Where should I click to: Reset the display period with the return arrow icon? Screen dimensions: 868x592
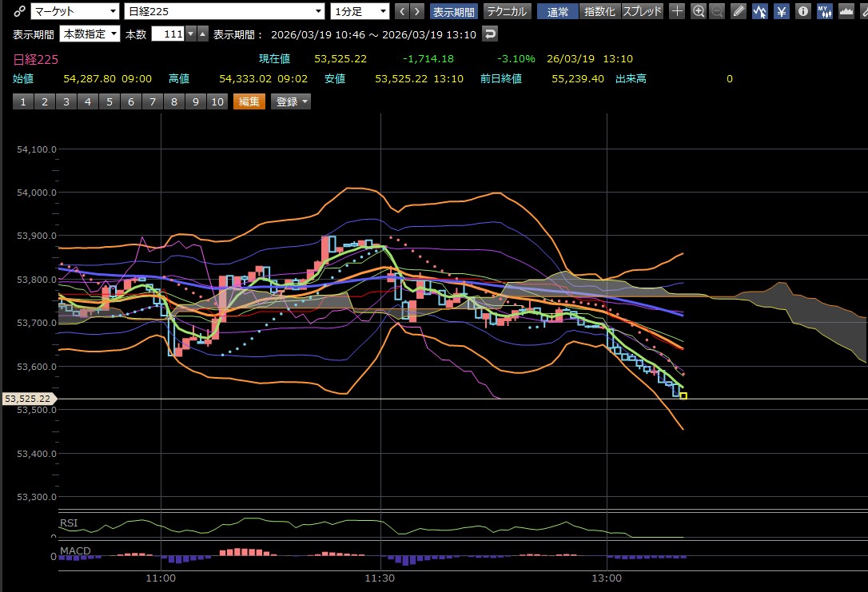491,34
